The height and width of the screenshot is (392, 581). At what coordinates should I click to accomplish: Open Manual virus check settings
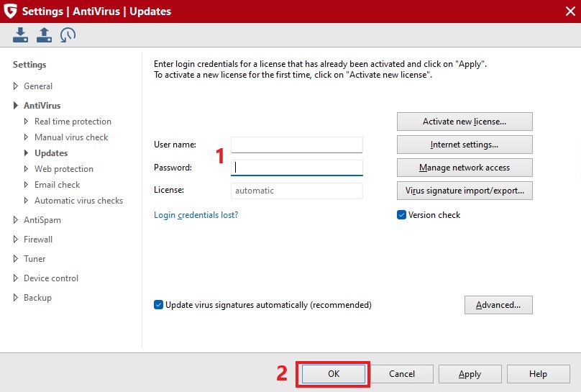tap(71, 137)
